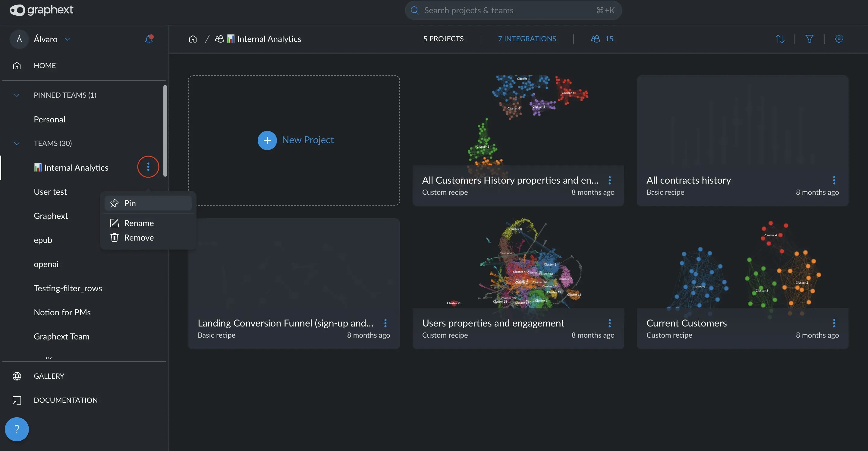Open options for Current Customers project

834,323
